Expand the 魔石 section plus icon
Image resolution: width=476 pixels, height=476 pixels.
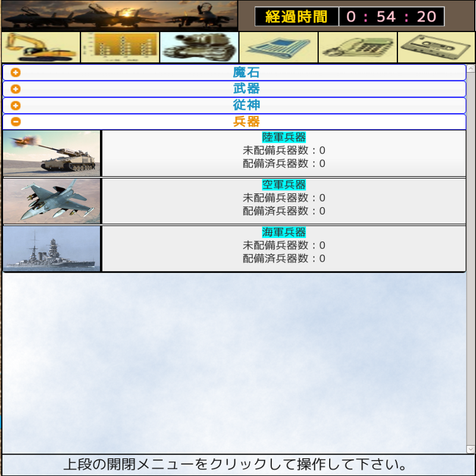pyautogui.click(x=15, y=73)
